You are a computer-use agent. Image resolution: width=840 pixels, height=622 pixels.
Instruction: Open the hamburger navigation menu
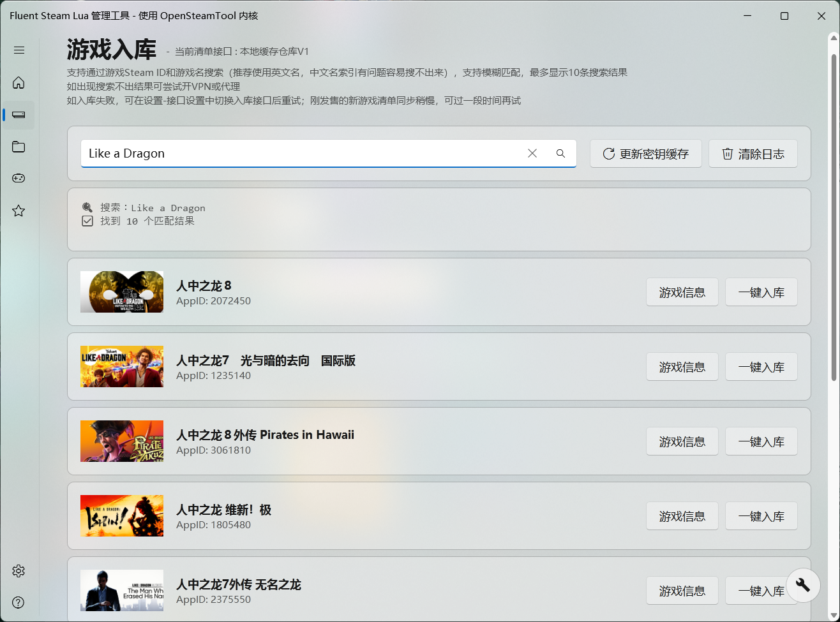[x=19, y=50]
